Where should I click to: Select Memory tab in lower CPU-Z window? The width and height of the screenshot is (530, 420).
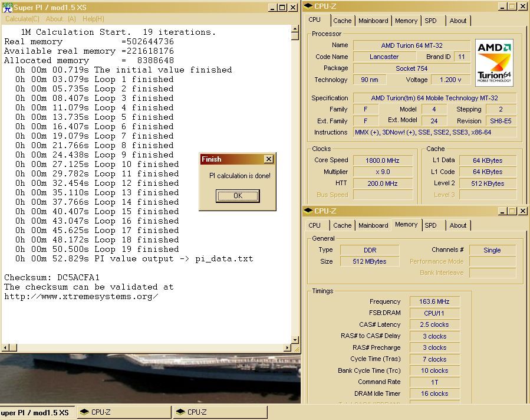click(x=406, y=225)
